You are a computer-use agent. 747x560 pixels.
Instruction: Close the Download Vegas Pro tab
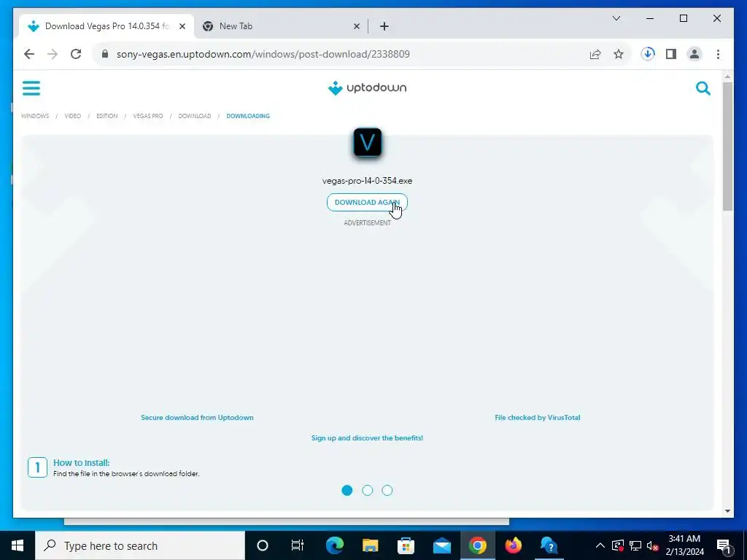pos(182,26)
